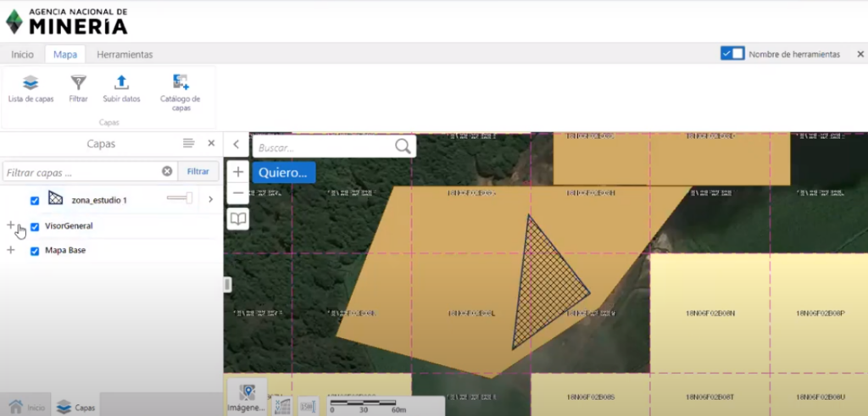Clear the layer filter text
This screenshot has width=868, height=416.
click(167, 171)
